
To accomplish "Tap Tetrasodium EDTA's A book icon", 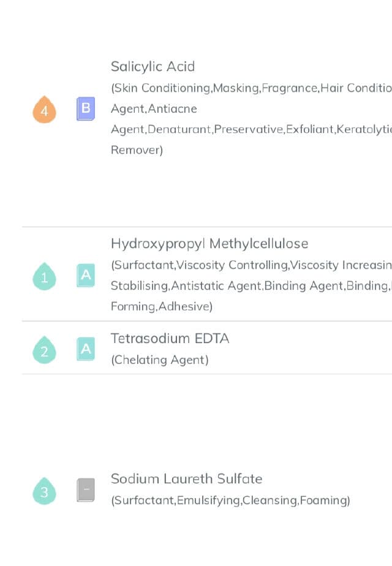I will click(86, 349).
